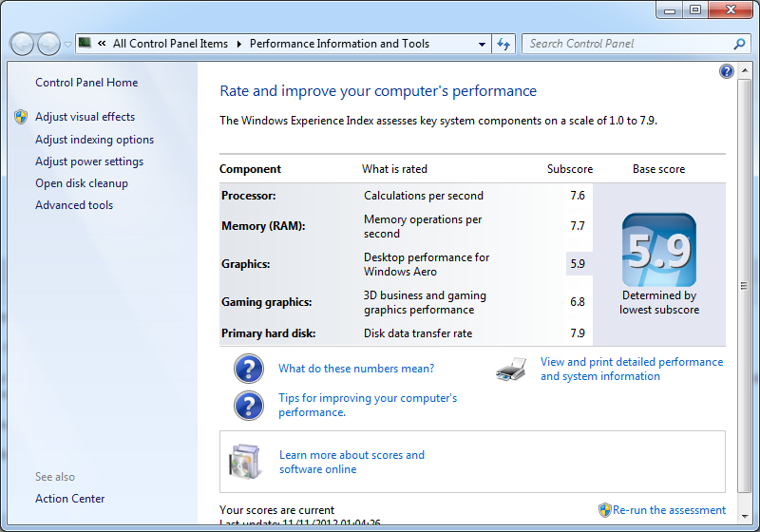The height and width of the screenshot is (532, 760).
Task: Click the Forward navigation arrow
Action: tap(48, 44)
